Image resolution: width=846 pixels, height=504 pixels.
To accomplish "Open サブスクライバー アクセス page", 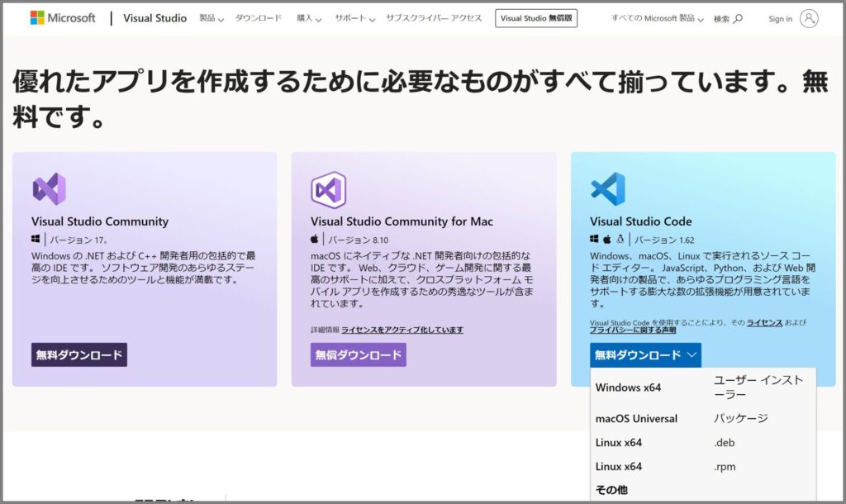I will tap(434, 18).
